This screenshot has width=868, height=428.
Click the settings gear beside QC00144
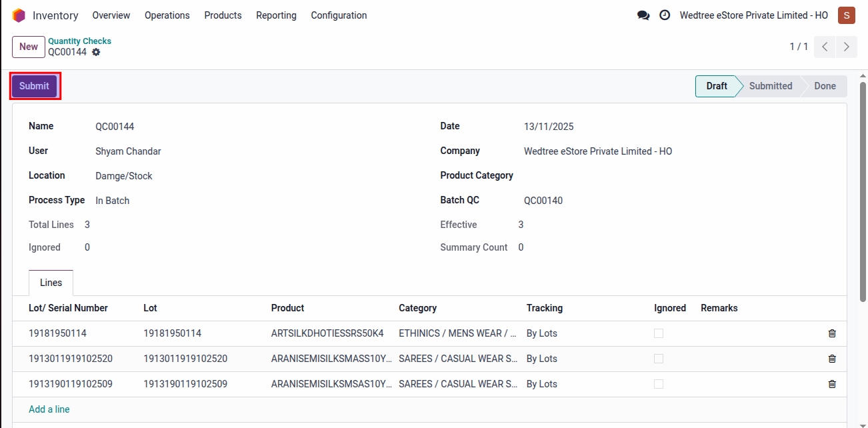point(95,51)
